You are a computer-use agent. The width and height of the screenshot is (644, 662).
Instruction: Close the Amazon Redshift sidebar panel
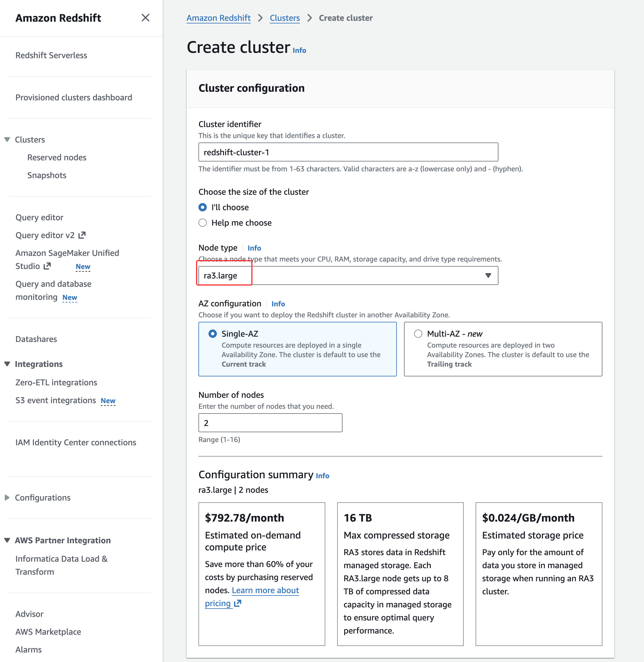[x=145, y=18]
